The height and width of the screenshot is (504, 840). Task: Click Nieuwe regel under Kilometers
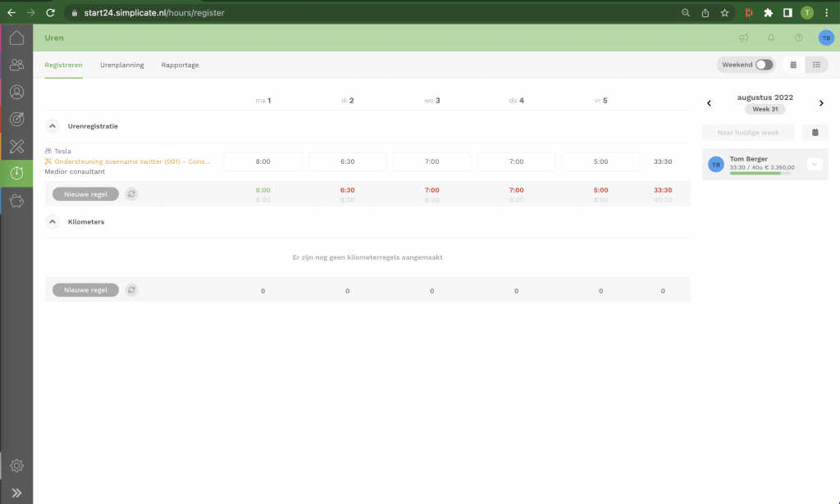[85, 290]
